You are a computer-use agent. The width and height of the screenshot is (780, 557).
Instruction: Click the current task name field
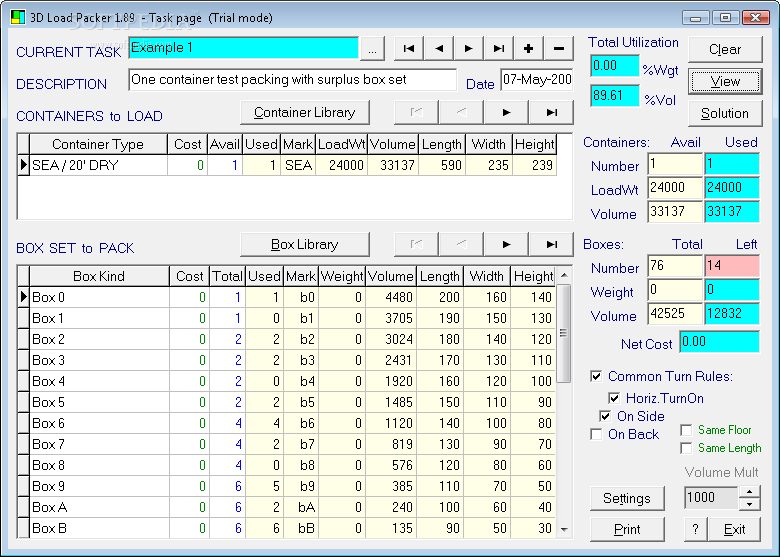[243, 48]
